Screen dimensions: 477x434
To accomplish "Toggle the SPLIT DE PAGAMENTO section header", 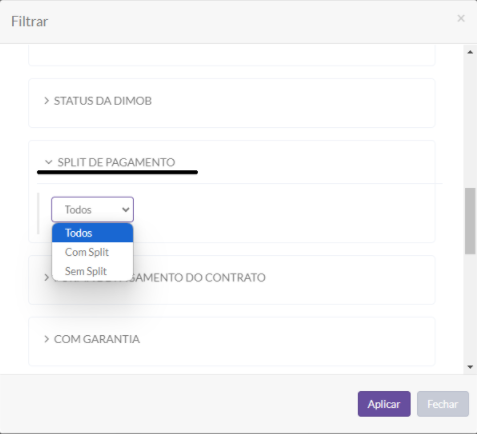I will click(116, 162).
